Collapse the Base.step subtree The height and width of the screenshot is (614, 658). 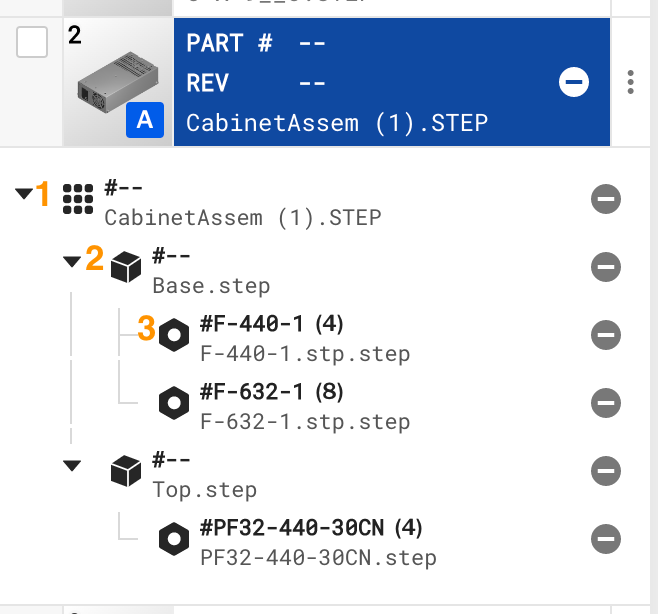(71, 262)
